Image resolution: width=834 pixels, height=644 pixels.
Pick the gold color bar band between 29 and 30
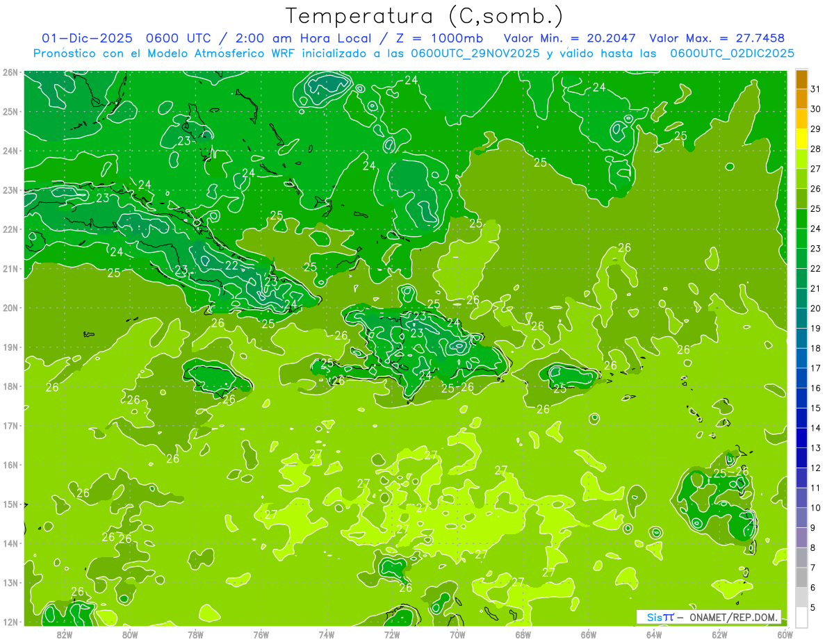(x=801, y=119)
